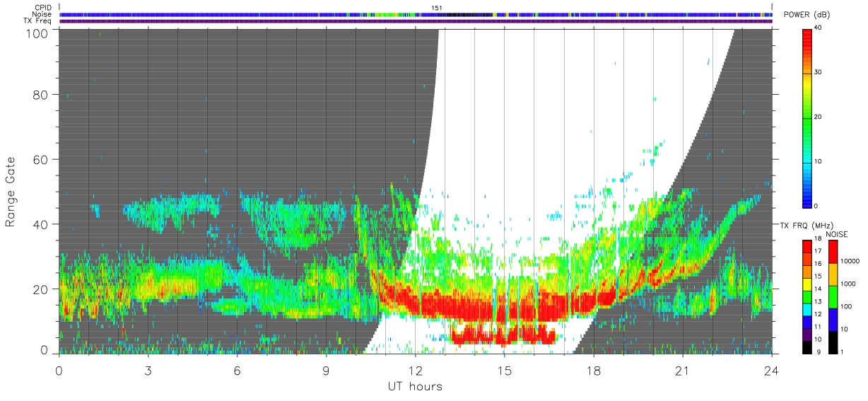The height and width of the screenshot is (401, 868).
Task: Click the 3 tick on the UT hours axis
Action: pos(148,371)
